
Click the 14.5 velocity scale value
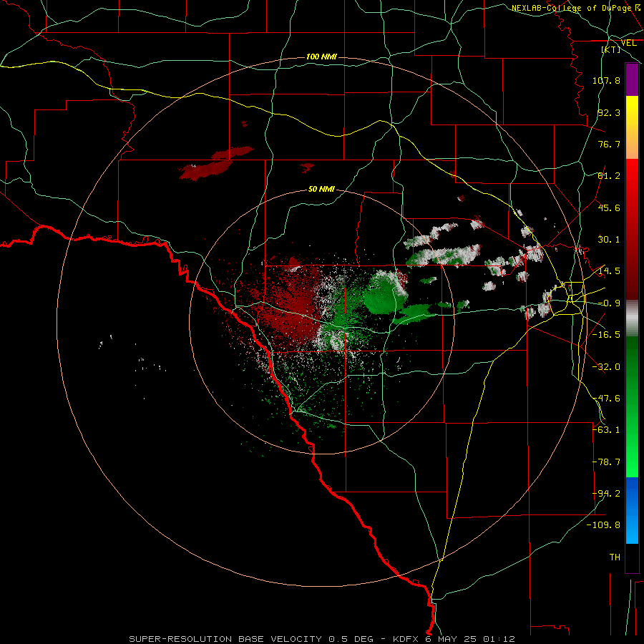609,271
